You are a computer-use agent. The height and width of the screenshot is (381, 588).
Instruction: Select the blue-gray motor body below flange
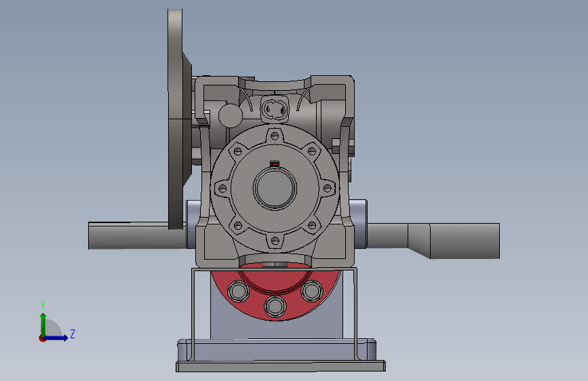tap(277, 329)
